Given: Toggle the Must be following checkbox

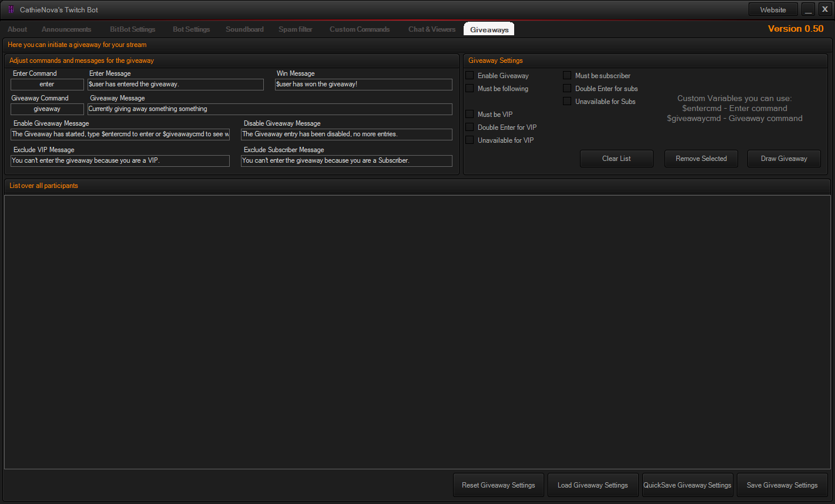Looking at the screenshot, I should click(470, 88).
